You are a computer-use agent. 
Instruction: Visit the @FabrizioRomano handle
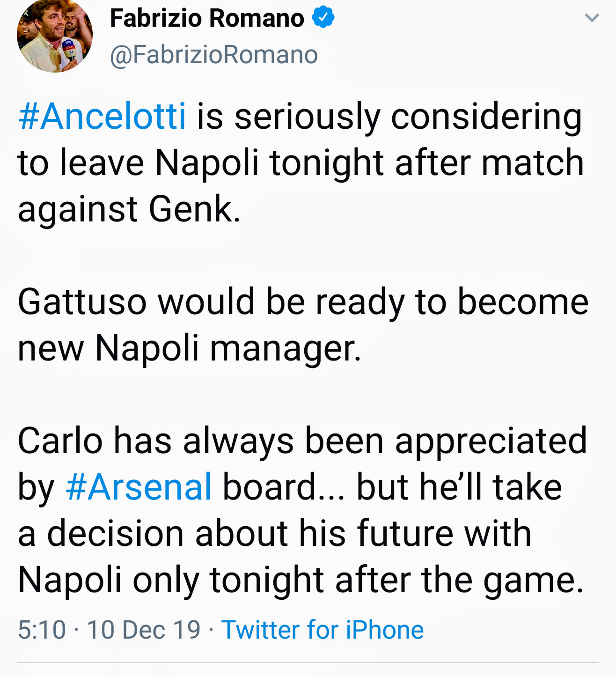click(214, 55)
